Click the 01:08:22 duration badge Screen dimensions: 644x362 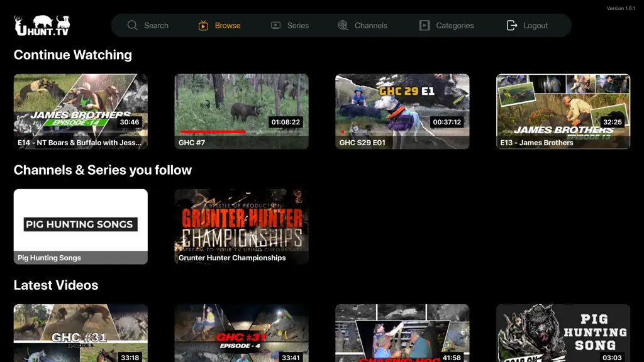286,122
